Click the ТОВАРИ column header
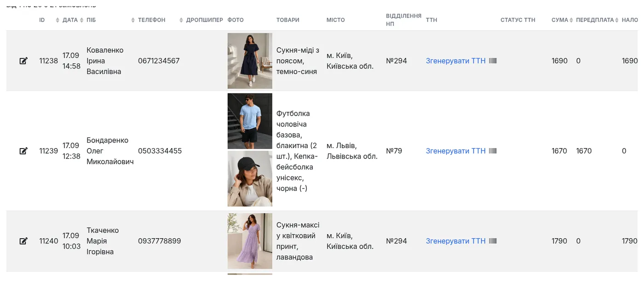This screenshot has height=281, width=644. 288,20
